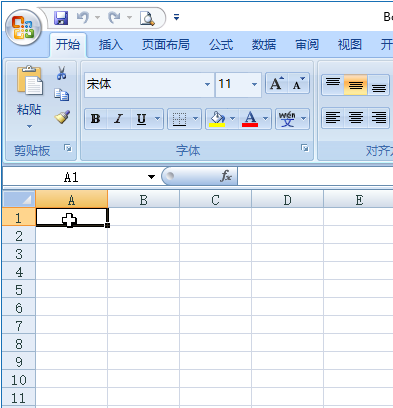Set top vertical alignment

click(333, 85)
